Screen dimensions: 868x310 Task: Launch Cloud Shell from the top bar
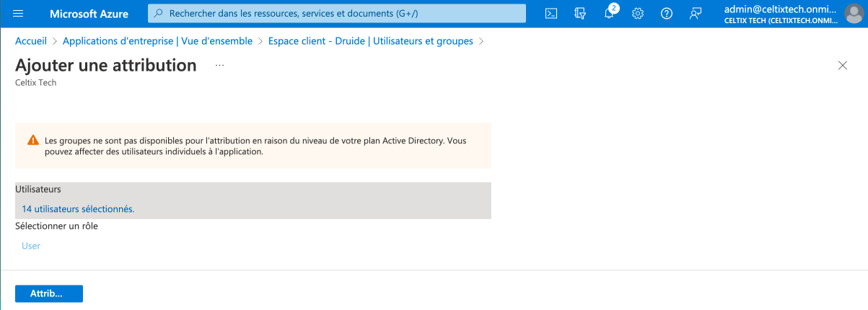point(551,14)
